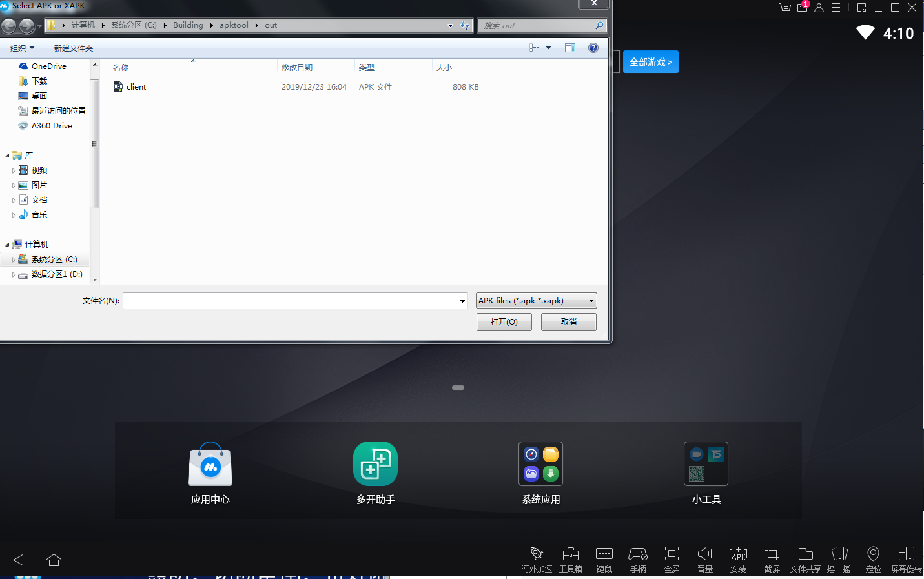This screenshot has width=924, height=579.
Task: Open the recent locations dropdown beside the forward button
Action: pyautogui.click(x=39, y=26)
